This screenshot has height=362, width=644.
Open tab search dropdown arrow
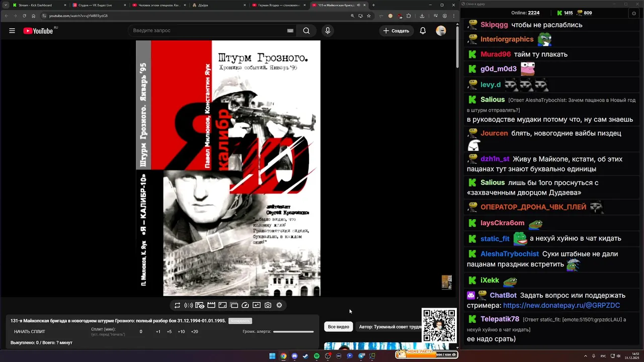tap(5, 5)
